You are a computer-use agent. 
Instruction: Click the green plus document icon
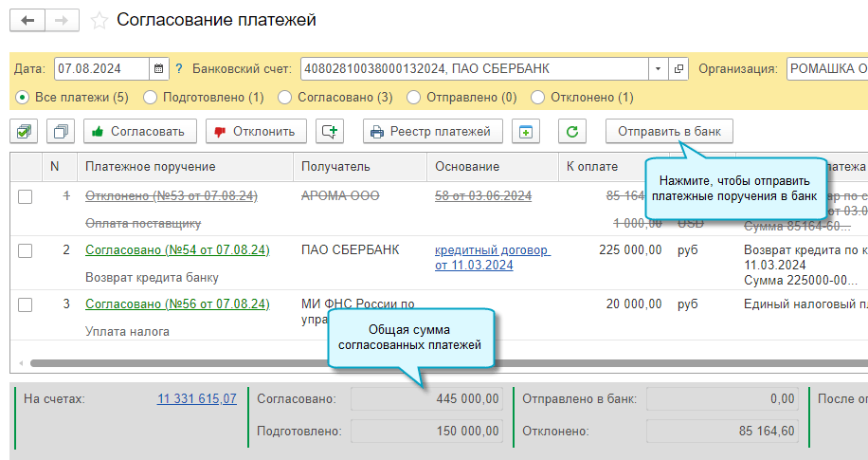pyautogui.click(x=526, y=131)
